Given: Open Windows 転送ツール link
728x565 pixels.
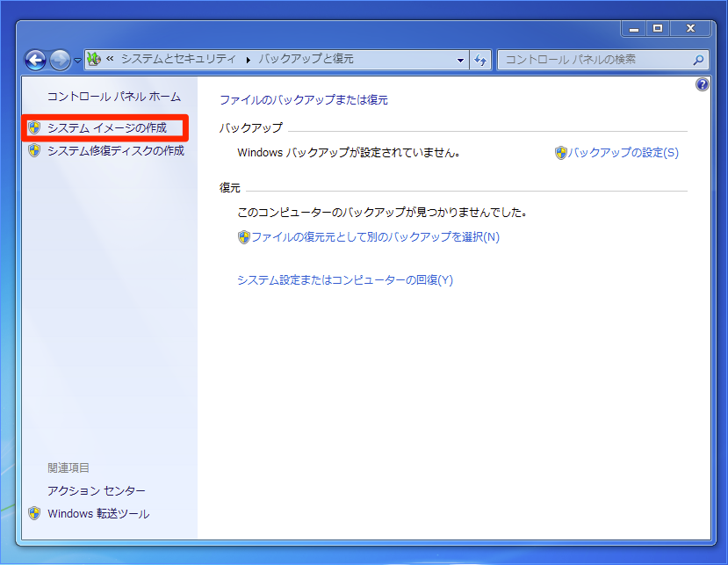Looking at the screenshot, I should coord(98,513).
